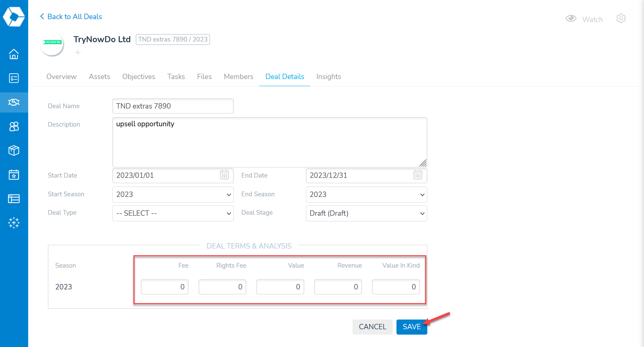Open the calendar star sidebar icon

tap(14, 175)
